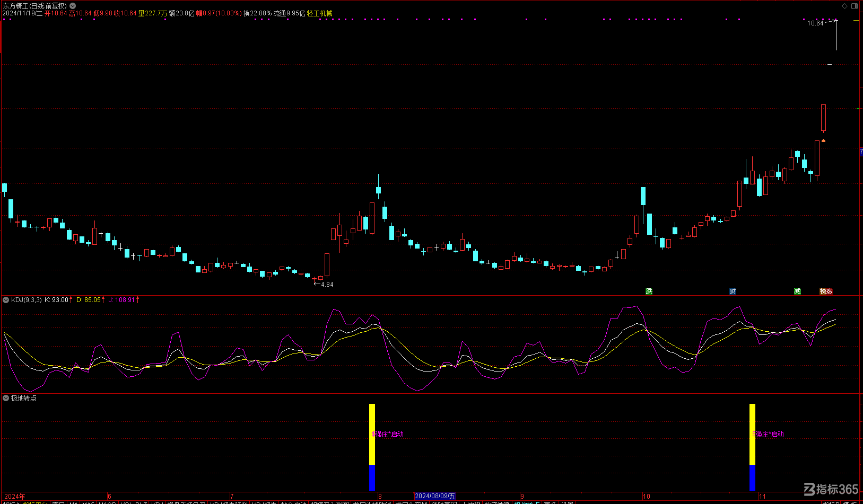Click the blue bar segment near November
The width and height of the screenshot is (863, 504).
pyautogui.click(x=752, y=478)
